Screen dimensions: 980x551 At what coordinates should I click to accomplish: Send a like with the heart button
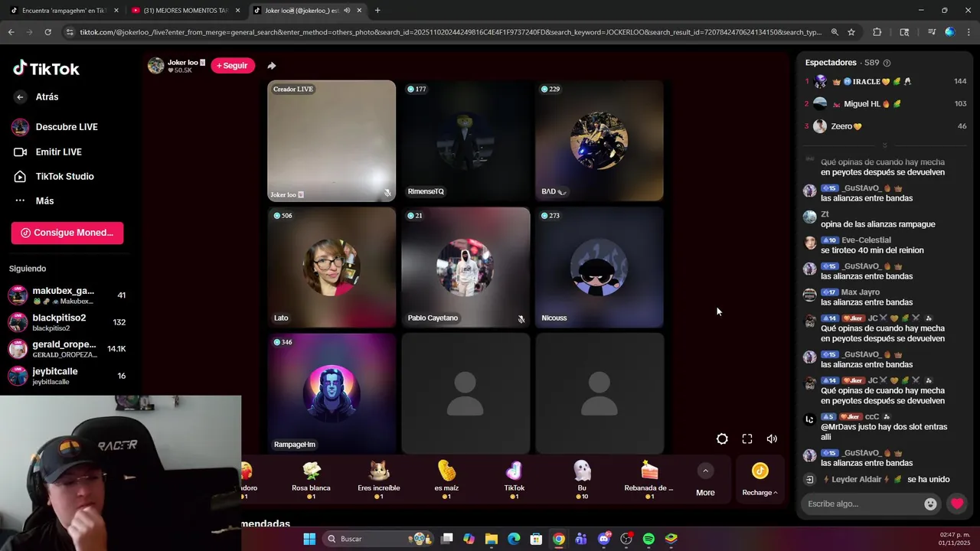[x=956, y=504]
